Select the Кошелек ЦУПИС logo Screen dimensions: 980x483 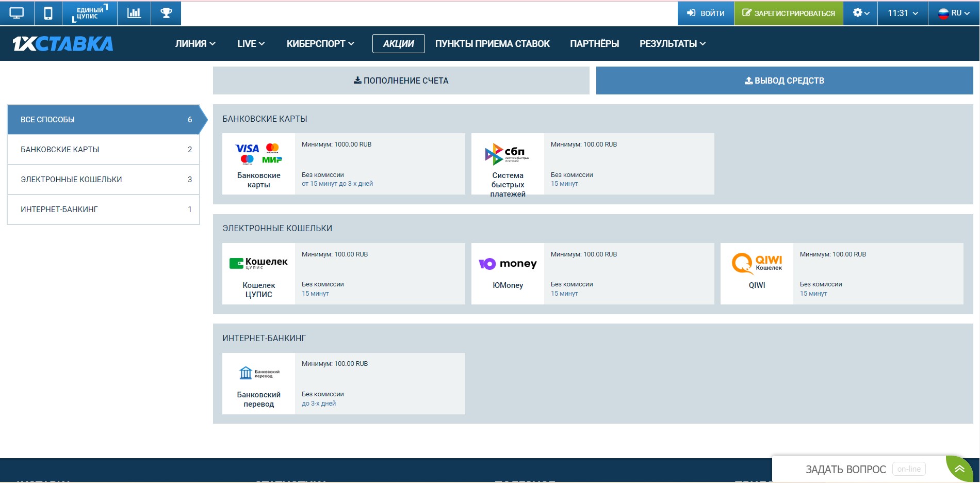pos(259,263)
